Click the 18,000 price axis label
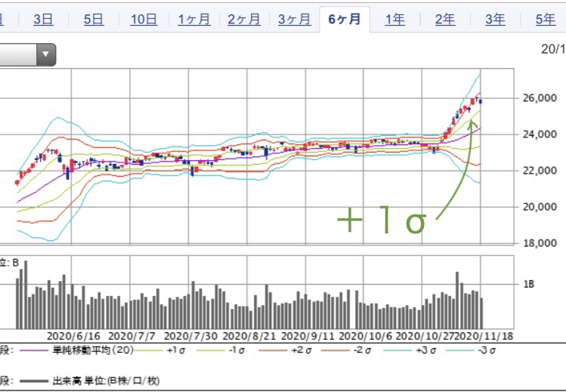The width and height of the screenshot is (566, 392). [540, 243]
